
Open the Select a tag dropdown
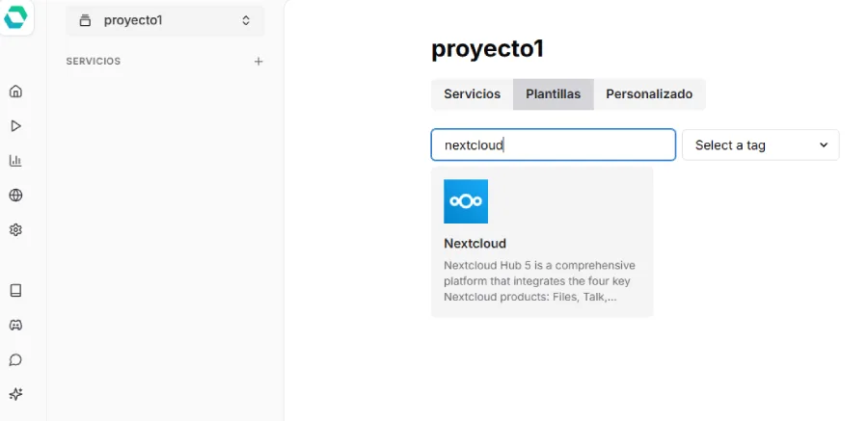coord(760,145)
